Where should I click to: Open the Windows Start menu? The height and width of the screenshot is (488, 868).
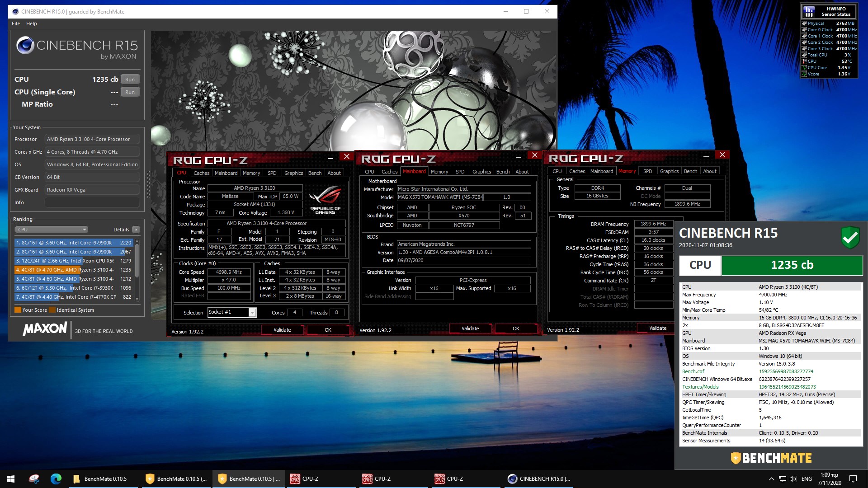pyautogui.click(x=11, y=479)
